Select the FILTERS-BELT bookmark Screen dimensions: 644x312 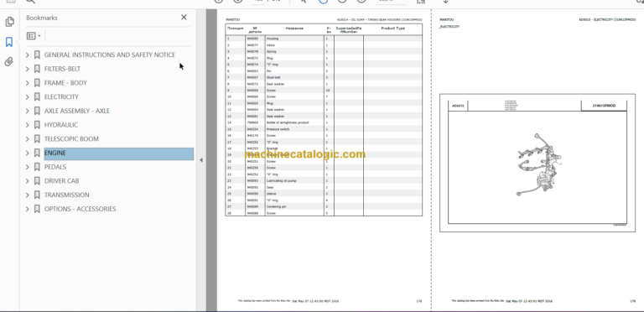point(62,69)
